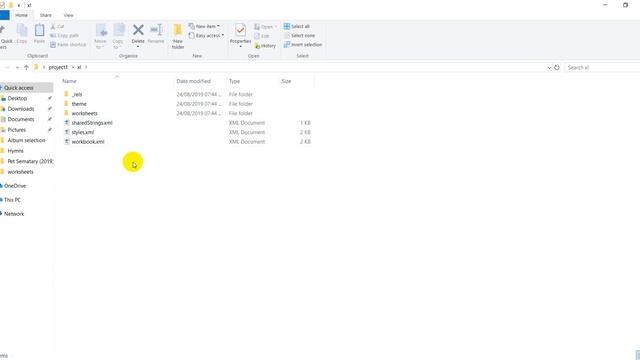Open Properties in the ribbon
Viewport: 640px width, 360px height.
(240, 36)
